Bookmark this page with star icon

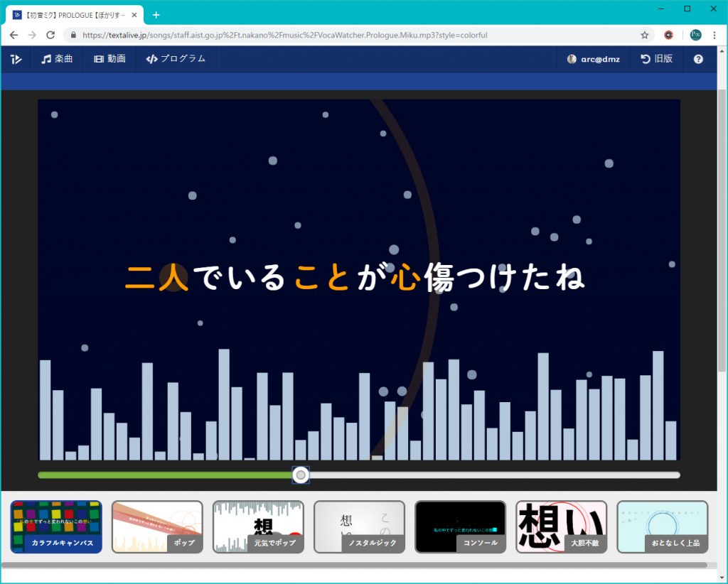645,35
